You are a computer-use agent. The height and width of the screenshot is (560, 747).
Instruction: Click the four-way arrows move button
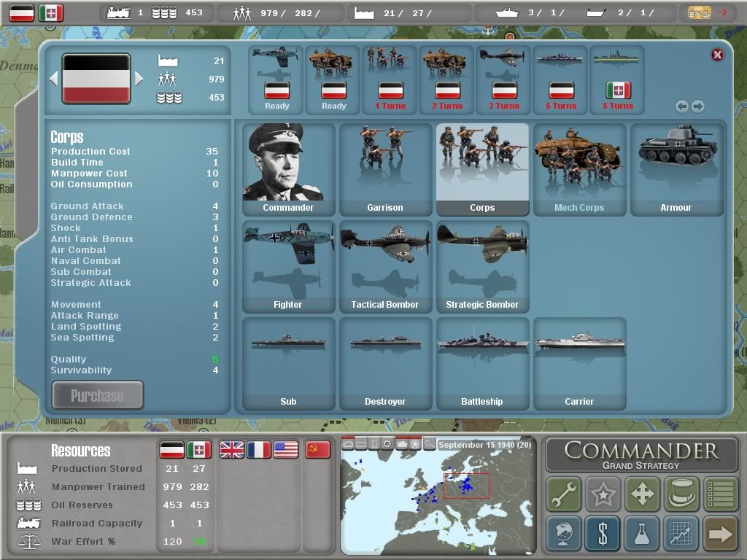click(x=642, y=494)
